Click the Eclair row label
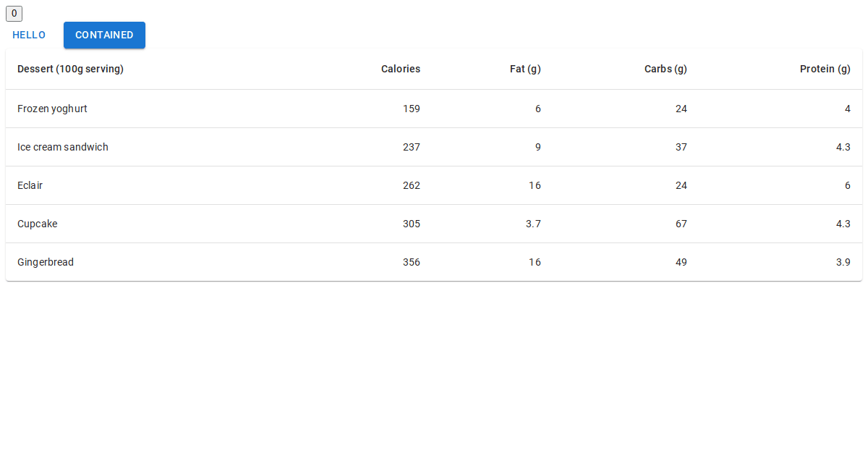This screenshot has height=456, width=868. pyautogui.click(x=30, y=185)
